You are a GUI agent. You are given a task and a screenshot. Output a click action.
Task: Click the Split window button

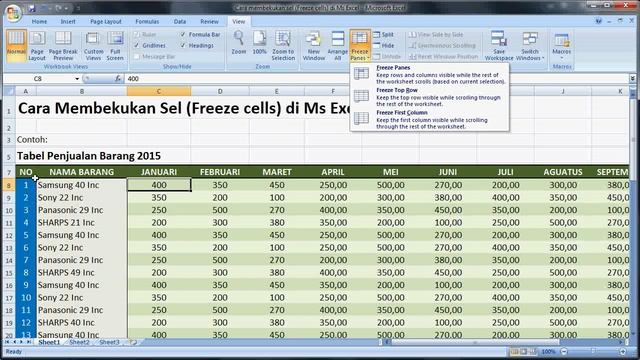(x=384, y=35)
